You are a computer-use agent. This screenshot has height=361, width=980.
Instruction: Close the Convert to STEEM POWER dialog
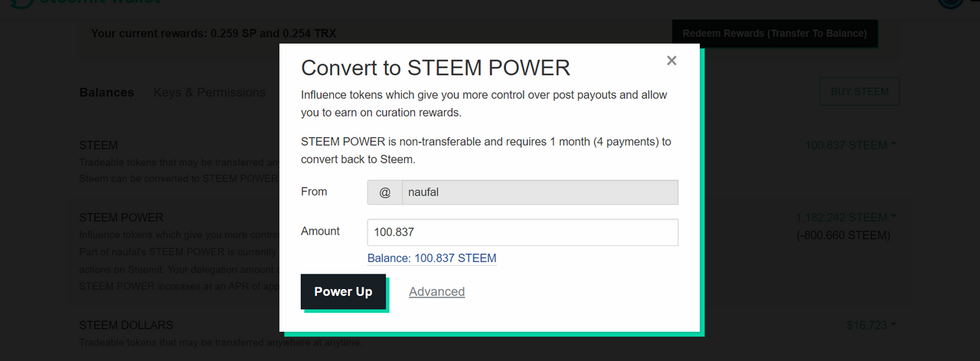[671, 61]
